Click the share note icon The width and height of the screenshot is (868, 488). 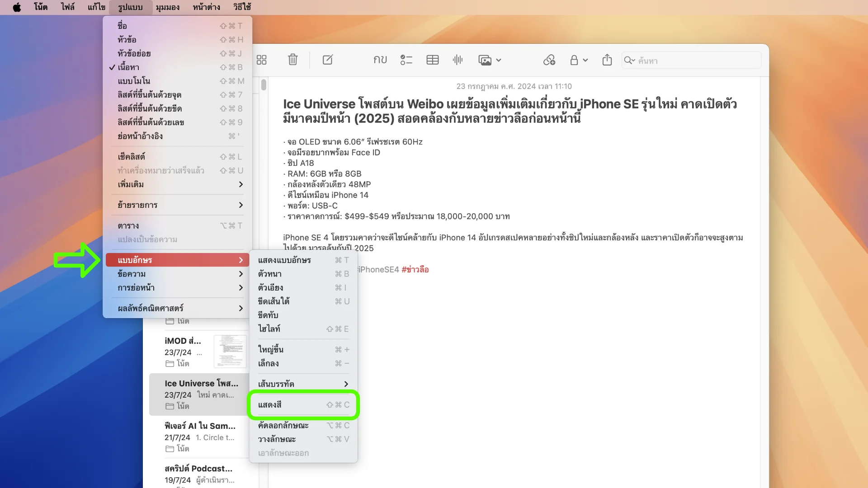pos(607,60)
